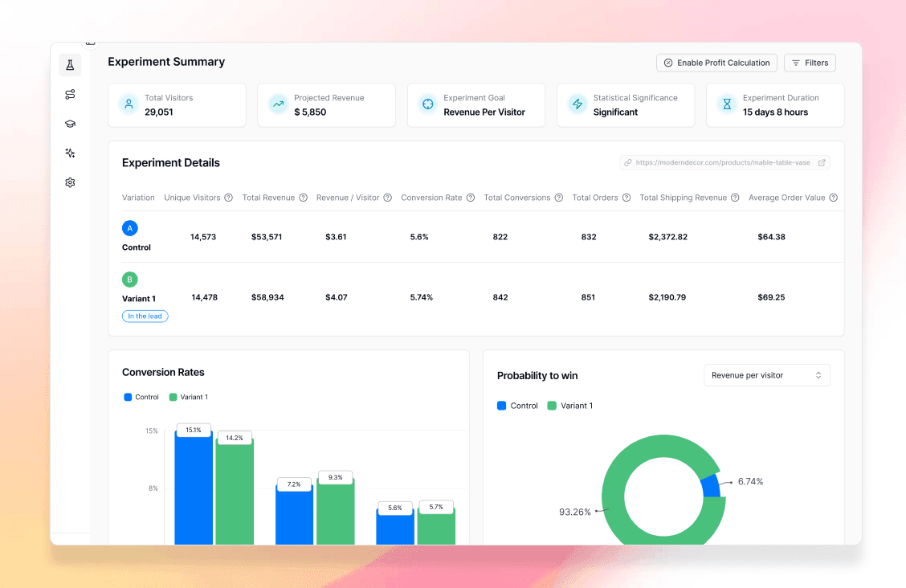
Task: Click Control shipping revenue $2,372.82
Action: [668, 237]
